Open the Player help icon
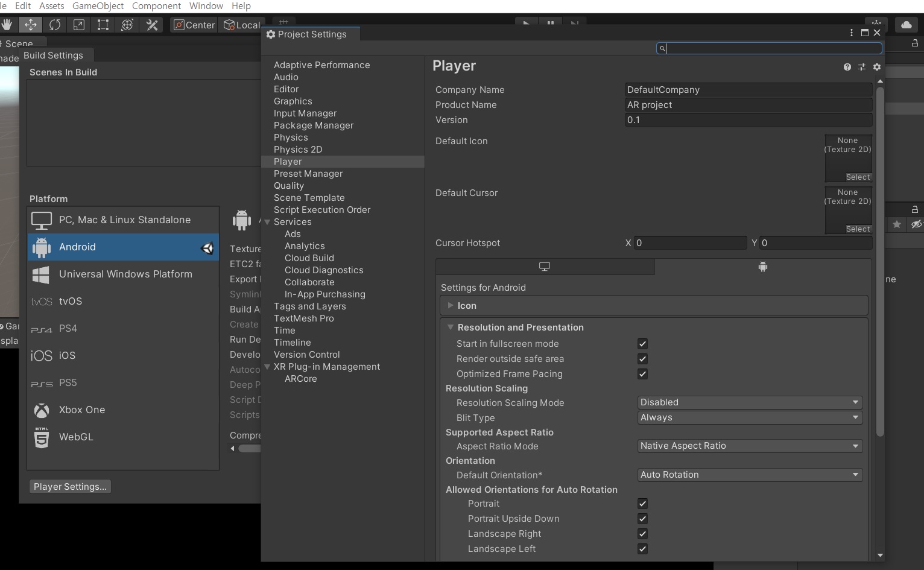This screenshot has width=924, height=570. click(x=847, y=67)
